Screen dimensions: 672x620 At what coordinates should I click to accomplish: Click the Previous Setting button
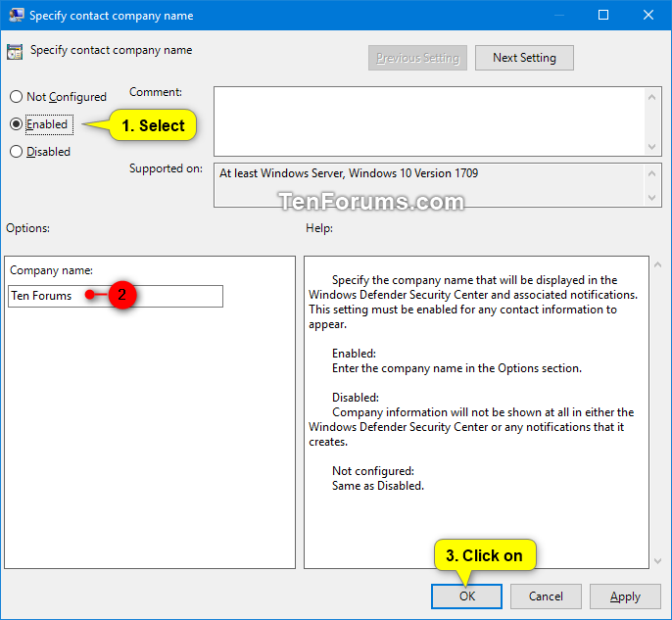pyautogui.click(x=417, y=58)
